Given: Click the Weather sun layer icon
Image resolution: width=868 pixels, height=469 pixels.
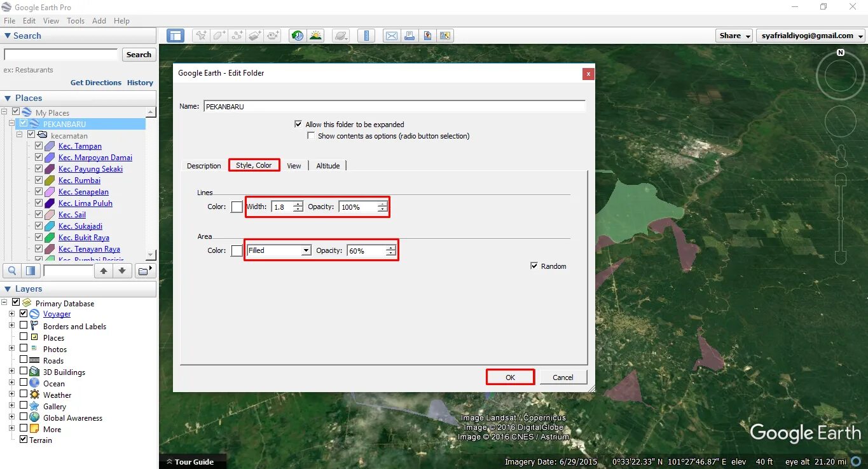Looking at the screenshot, I should pyautogui.click(x=34, y=395).
